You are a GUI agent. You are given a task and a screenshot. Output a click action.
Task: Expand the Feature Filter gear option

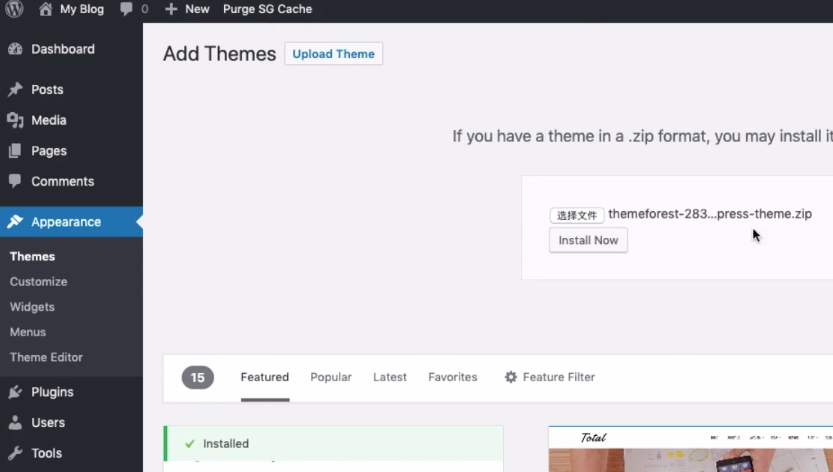point(549,377)
